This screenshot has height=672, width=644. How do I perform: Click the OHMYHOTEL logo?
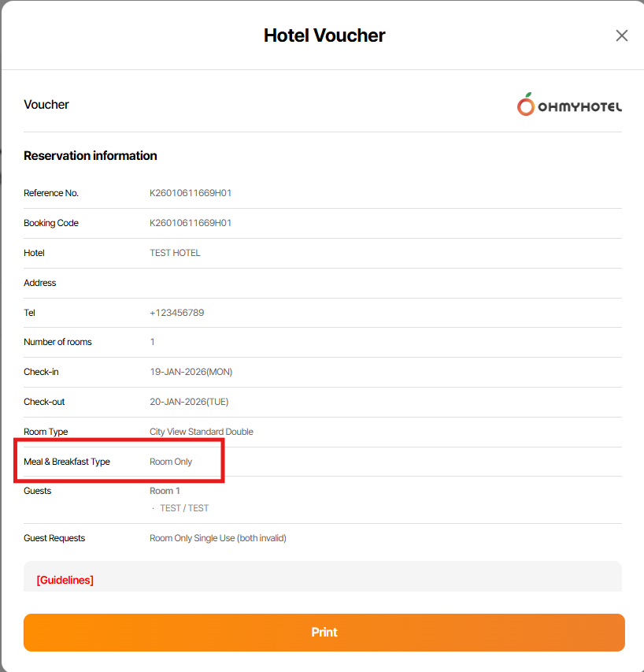tap(569, 105)
